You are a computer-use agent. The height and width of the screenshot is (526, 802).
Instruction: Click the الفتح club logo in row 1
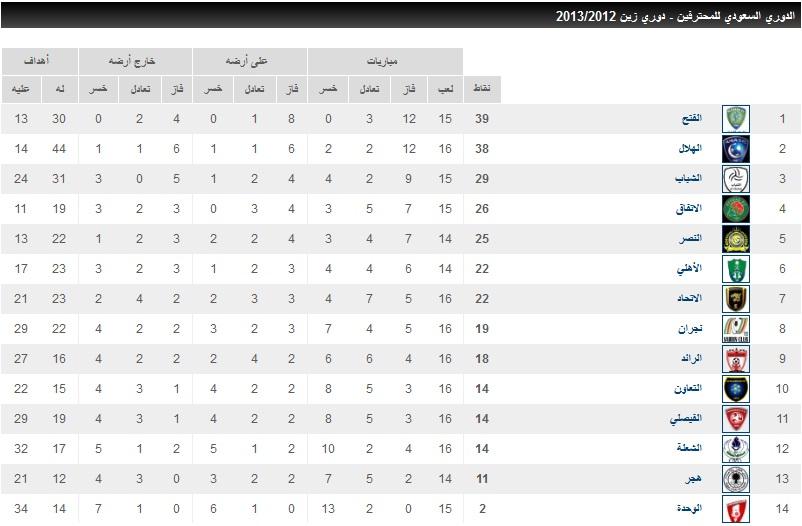(736, 119)
